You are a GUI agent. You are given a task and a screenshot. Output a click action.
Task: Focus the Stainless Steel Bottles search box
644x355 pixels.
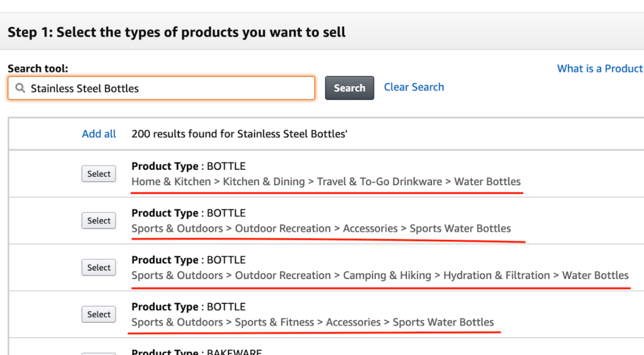point(164,89)
